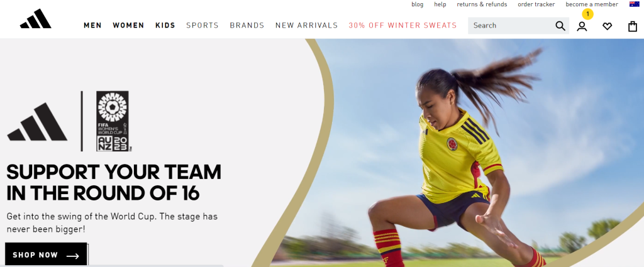Open the WOMEN menu
The image size is (644, 267).
click(128, 25)
